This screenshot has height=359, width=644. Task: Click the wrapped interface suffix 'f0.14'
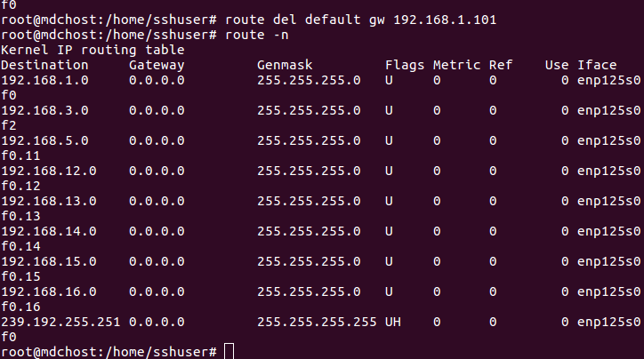[20, 246]
